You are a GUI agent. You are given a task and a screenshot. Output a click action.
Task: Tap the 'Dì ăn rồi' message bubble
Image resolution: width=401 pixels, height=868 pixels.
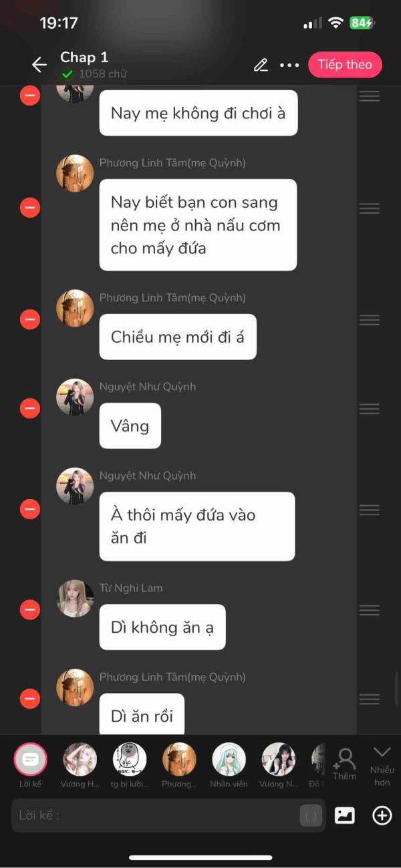pyautogui.click(x=142, y=715)
